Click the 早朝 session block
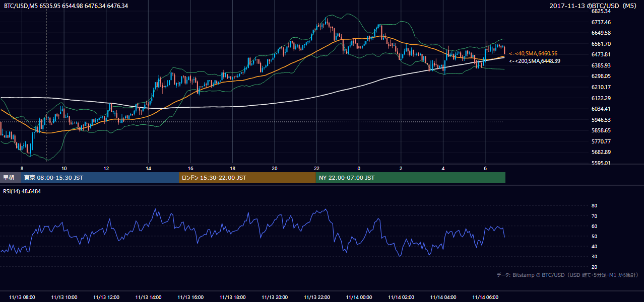644x302 pixels. [10, 178]
